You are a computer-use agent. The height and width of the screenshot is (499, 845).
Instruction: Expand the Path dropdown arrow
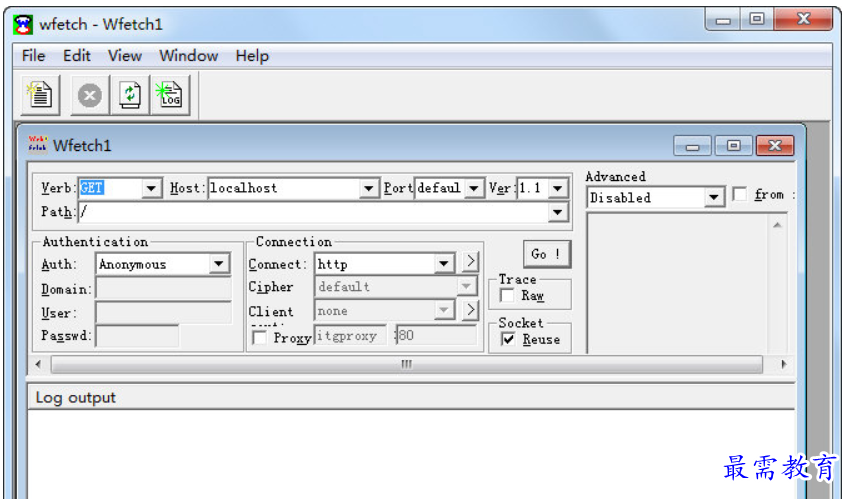(558, 212)
